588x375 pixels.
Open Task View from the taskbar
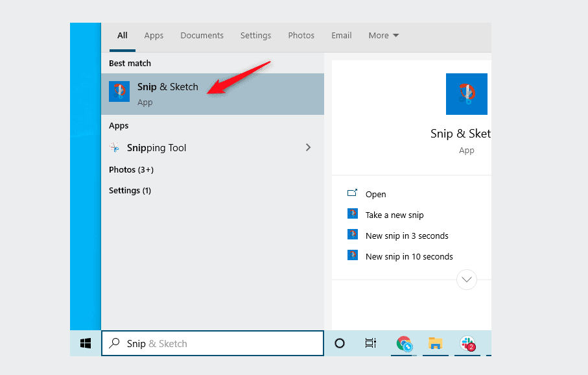370,343
